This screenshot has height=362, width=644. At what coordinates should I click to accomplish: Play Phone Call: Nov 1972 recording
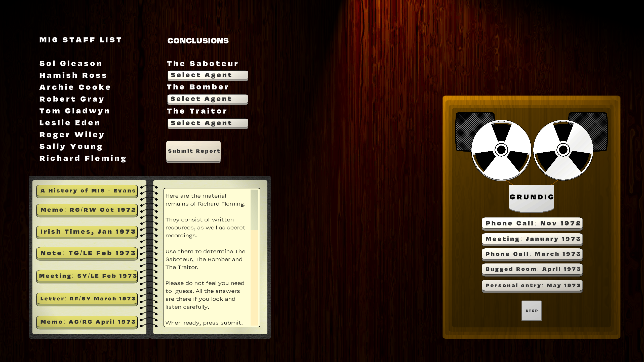tap(532, 223)
